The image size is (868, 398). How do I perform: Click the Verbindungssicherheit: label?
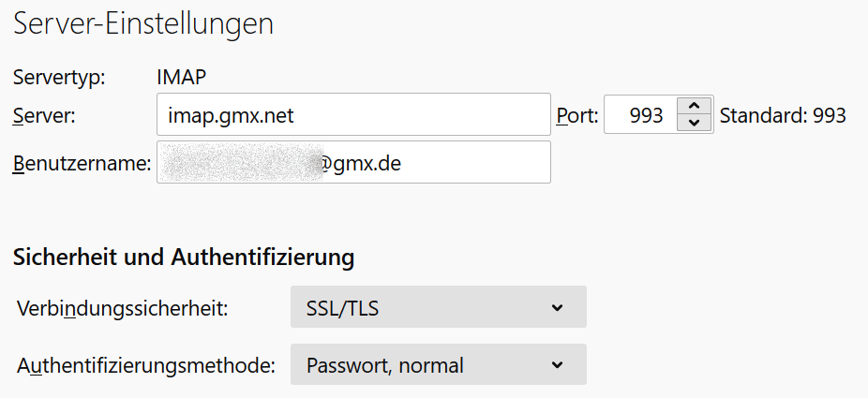click(123, 308)
